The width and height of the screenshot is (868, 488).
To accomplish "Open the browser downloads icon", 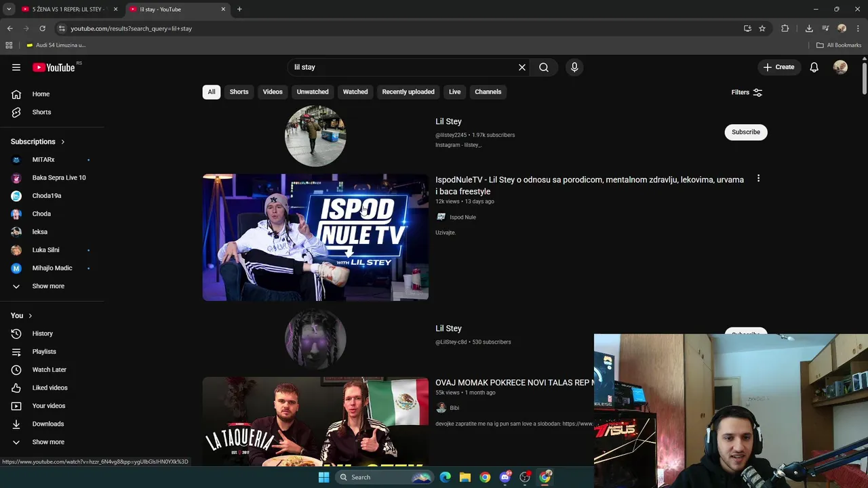I will [x=809, y=28].
